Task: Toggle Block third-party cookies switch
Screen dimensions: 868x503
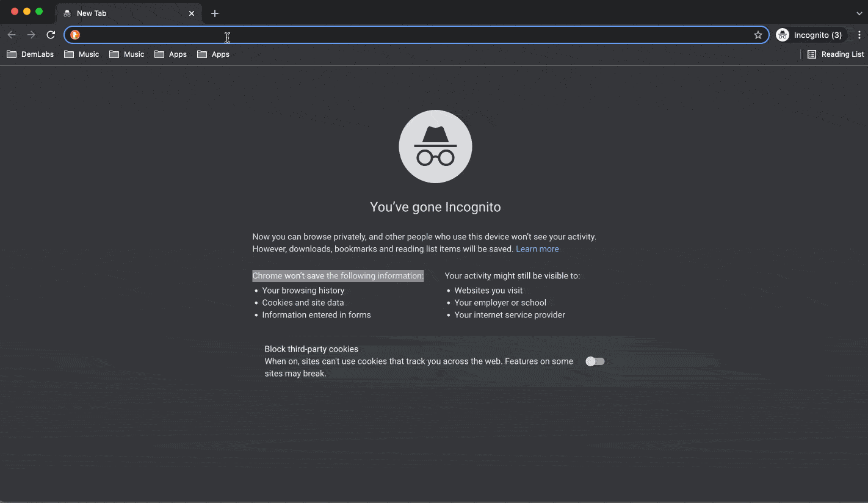Action: click(x=595, y=361)
